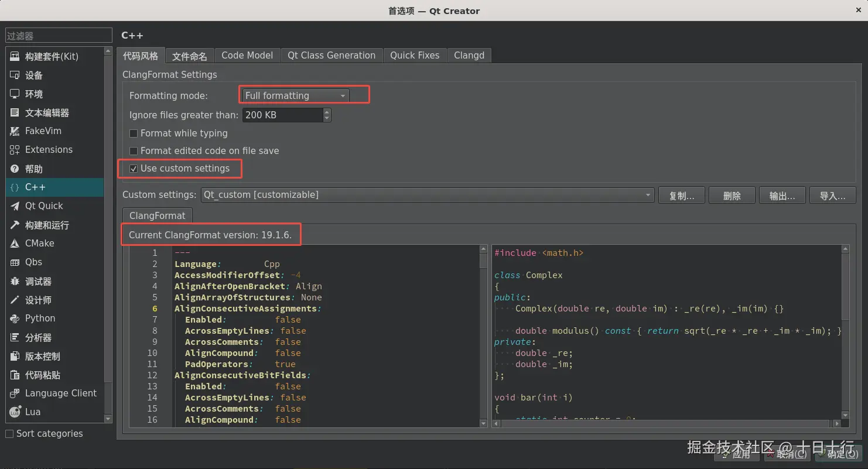The width and height of the screenshot is (868, 469).
Task: Enable Format edited code on file save
Action: coord(134,151)
